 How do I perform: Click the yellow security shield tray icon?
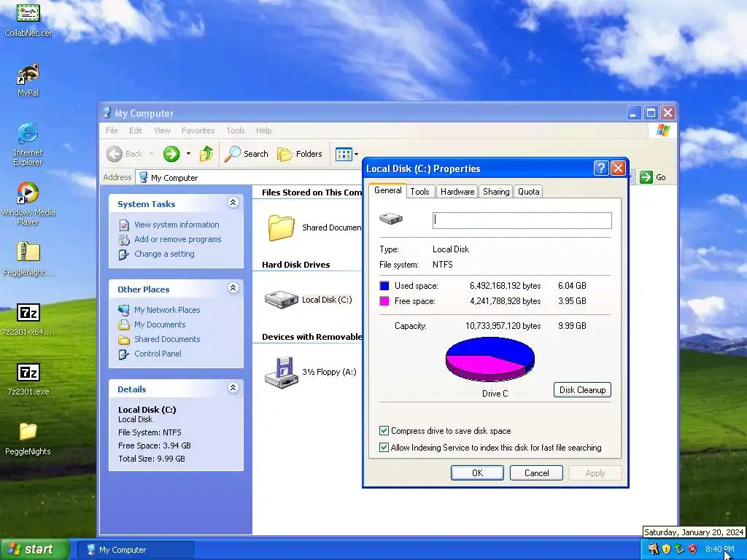click(x=666, y=549)
